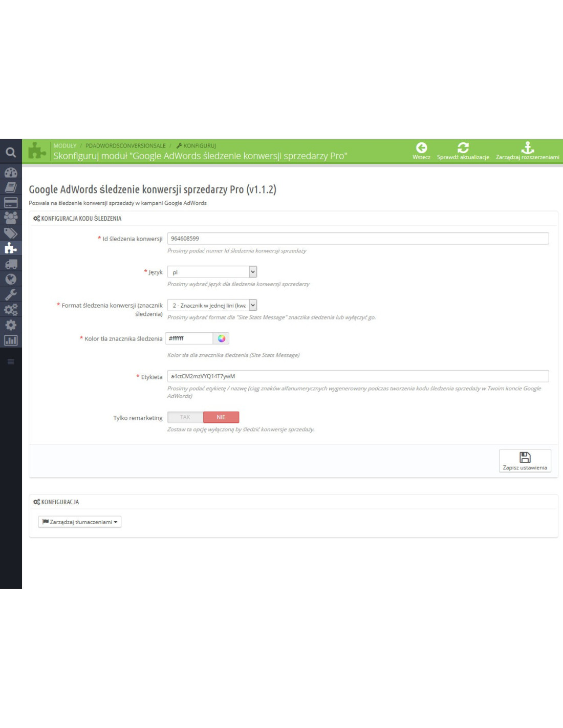Viewport: 563px width, 728px height.
Task: Click the Tylko remarketing label
Action: (x=138, y=418)
